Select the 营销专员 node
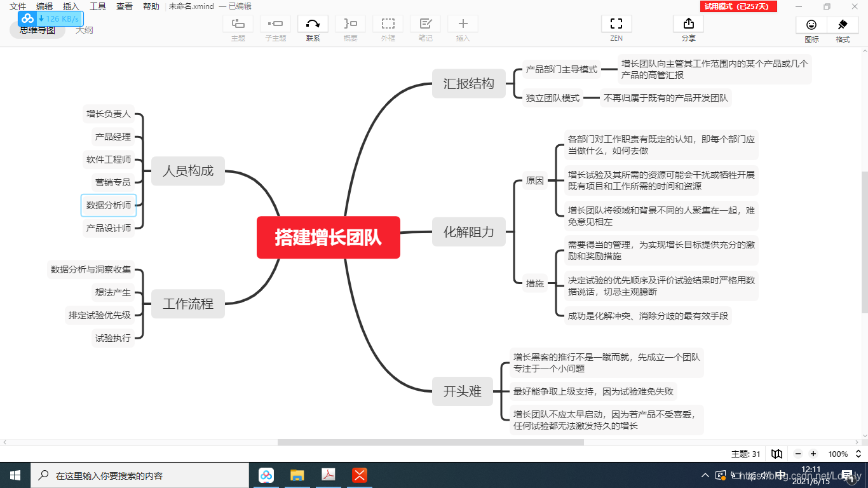Viewport: 868px width, 488px height. coord(113,182)
